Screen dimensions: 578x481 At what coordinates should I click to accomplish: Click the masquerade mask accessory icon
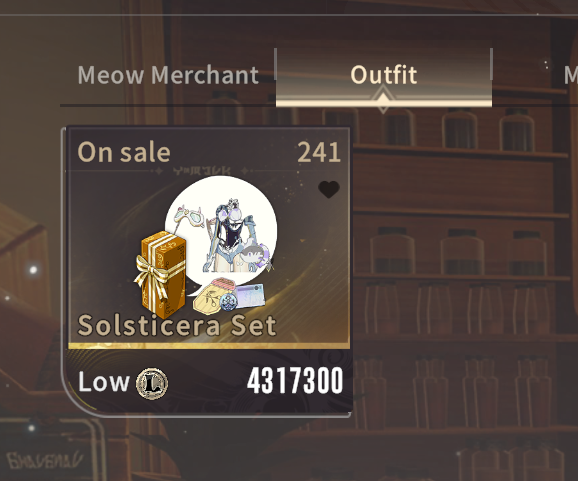point(188,216)
